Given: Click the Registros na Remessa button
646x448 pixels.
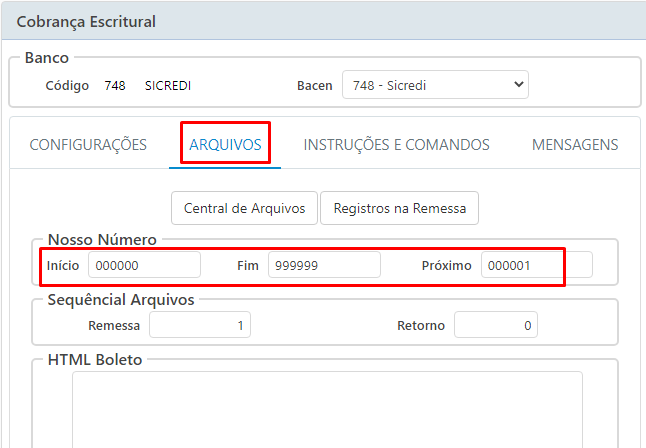Looking at the screenshot, I should (x=400, y=208).
